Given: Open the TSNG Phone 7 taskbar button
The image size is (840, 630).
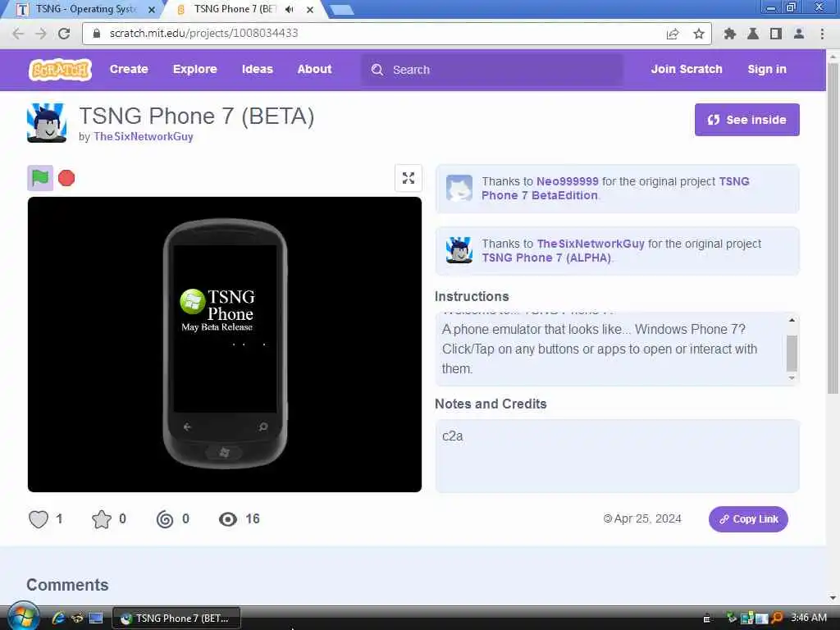Looking at the screenshot, I should [x=176, y=619].
